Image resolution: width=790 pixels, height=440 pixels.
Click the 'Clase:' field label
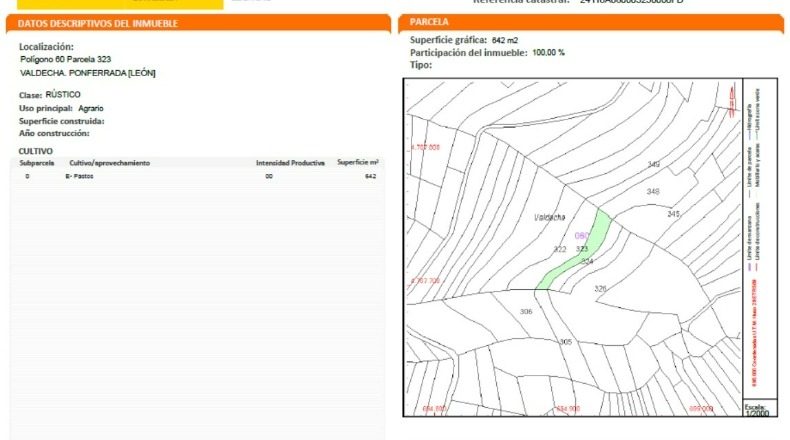[x=31, y=95]
